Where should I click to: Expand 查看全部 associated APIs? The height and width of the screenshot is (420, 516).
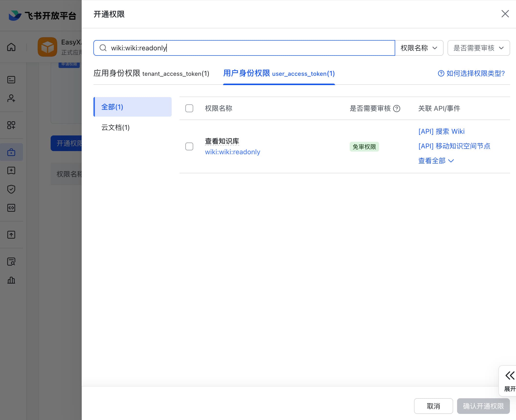coord(436,161)
